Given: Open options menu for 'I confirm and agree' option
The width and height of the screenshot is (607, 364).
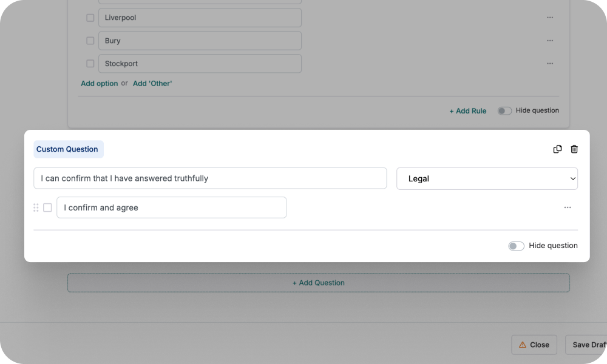Looking at the screenshot, I should pos(568,207).
